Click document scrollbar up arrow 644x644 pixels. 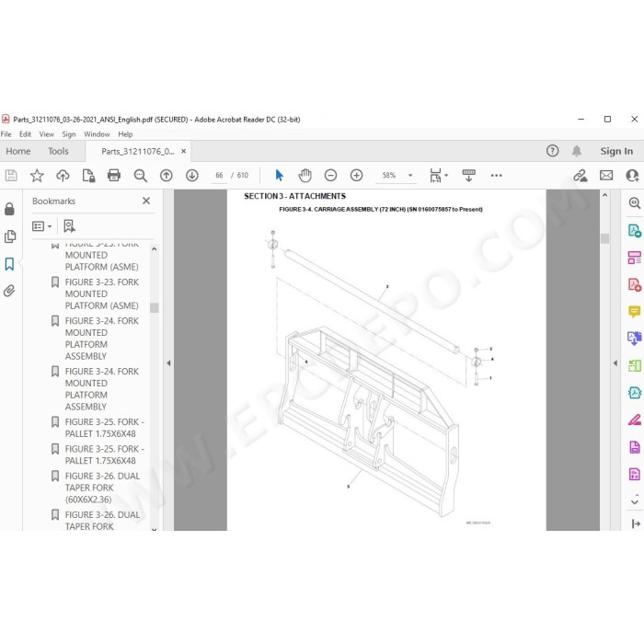tap(604, 195)
